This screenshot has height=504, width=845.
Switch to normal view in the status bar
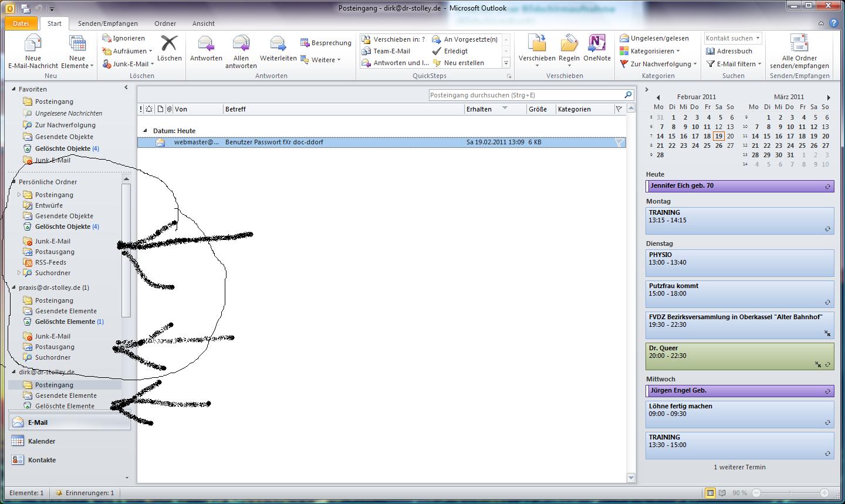pyautogui.click(x=710, y=493)
